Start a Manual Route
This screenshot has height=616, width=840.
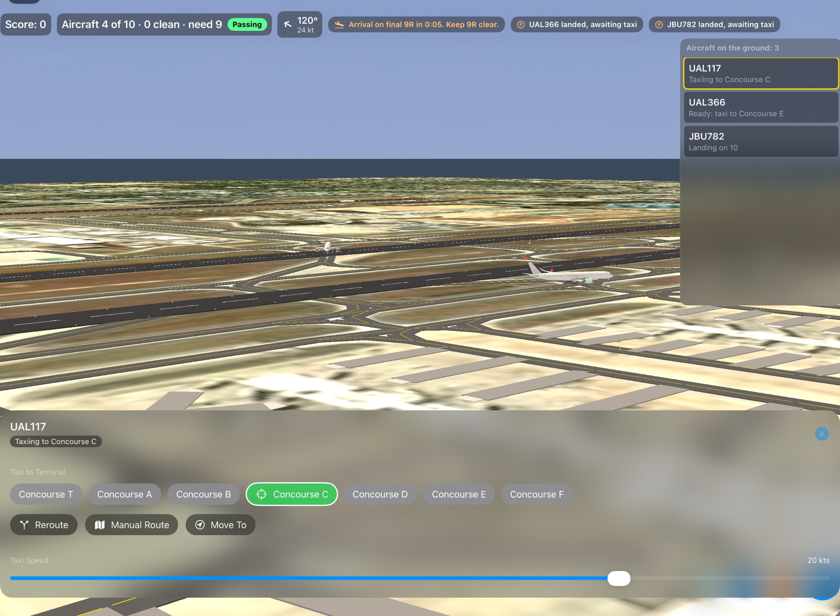click(x=131, y=525)
